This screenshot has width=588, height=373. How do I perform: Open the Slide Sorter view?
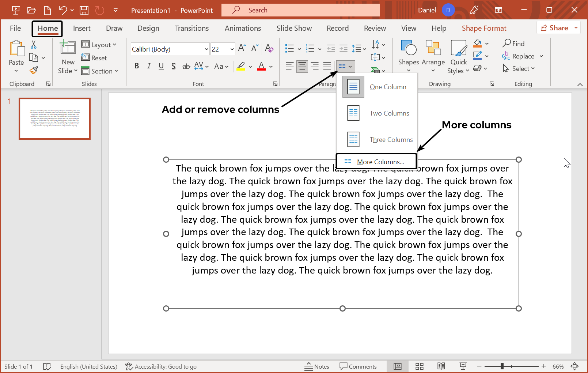coord(419,366)
